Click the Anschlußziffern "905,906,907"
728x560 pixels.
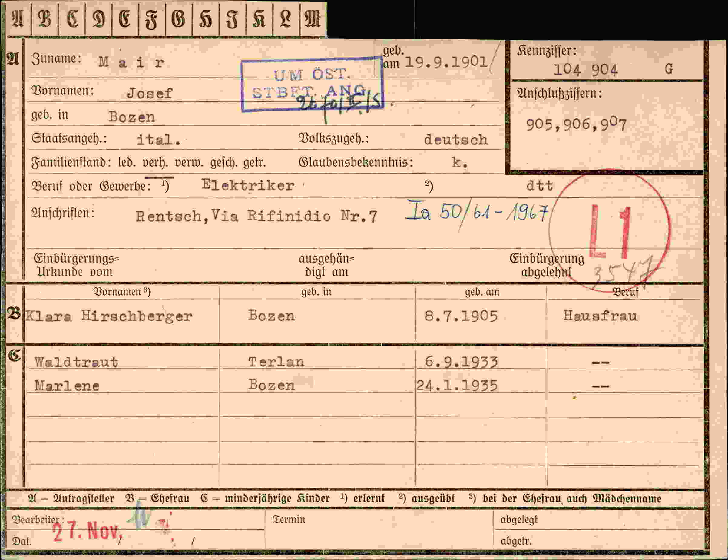coord(576,124)
